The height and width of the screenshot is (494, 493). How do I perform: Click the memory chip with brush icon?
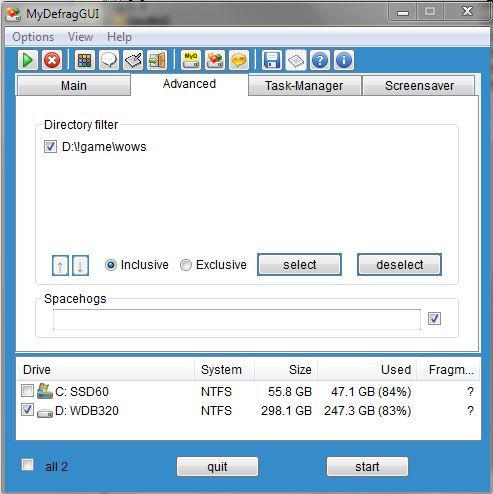tap(133, 60)
